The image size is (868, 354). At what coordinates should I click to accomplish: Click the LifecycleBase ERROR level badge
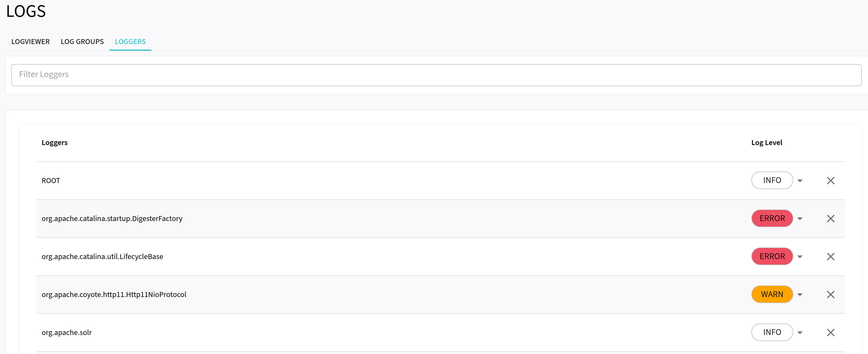coord(772,256)
